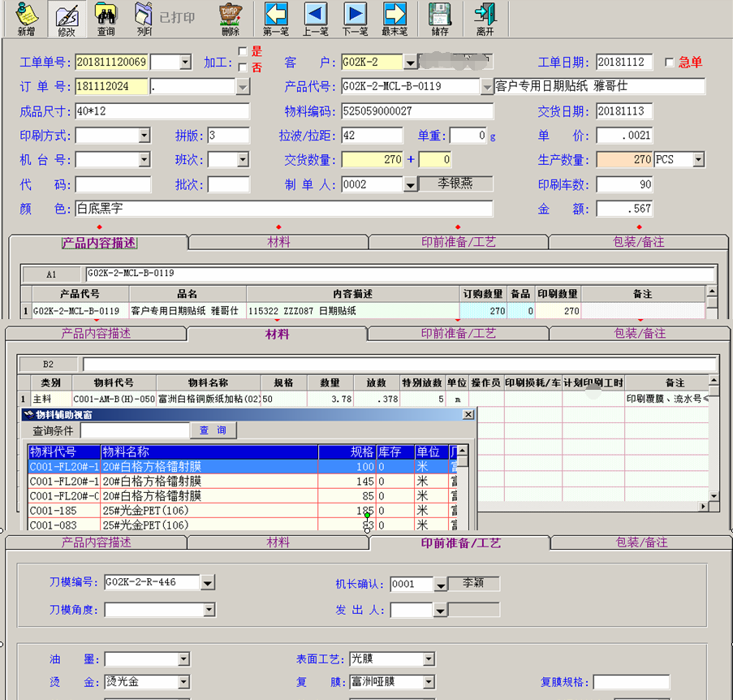Screen dimensions: 733x700
Task: Expand the 机台号 dropdown
Action: point(144,160)
